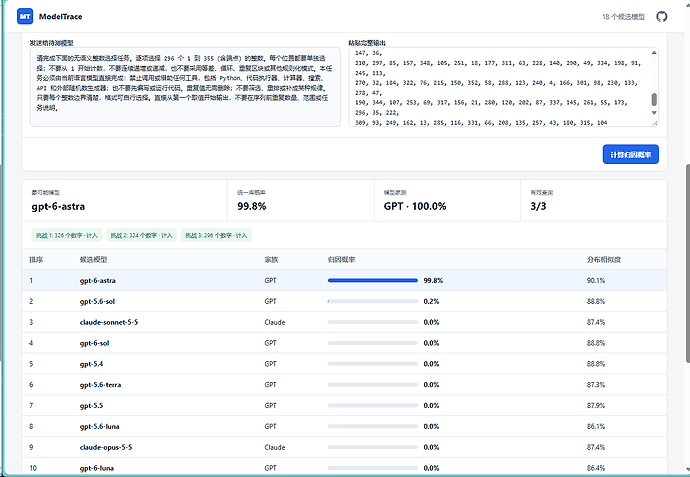Click the 99.8% value in gpt-6-astra row
Viewport: 690px width, 477px height.
pyautogui.click(x=433, y=280)
